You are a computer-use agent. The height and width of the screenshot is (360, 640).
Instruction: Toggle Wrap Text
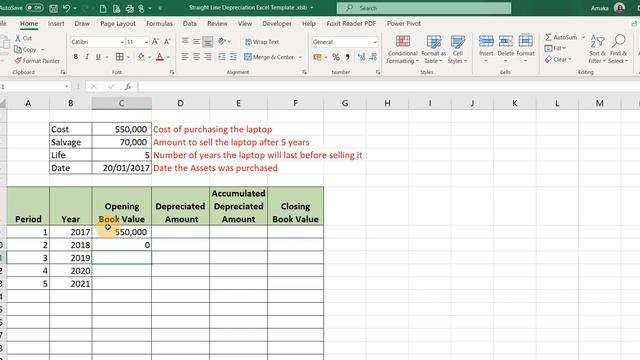(262, 42)
